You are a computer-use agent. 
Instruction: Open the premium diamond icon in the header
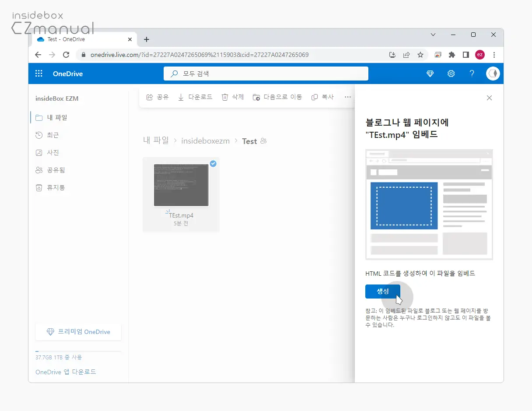tap(430, 74)
